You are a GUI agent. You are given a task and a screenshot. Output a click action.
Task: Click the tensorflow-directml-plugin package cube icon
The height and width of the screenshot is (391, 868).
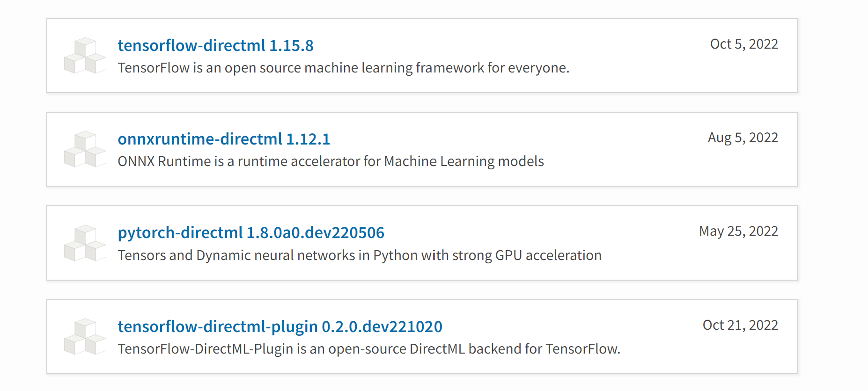click(x=85, y=337)
